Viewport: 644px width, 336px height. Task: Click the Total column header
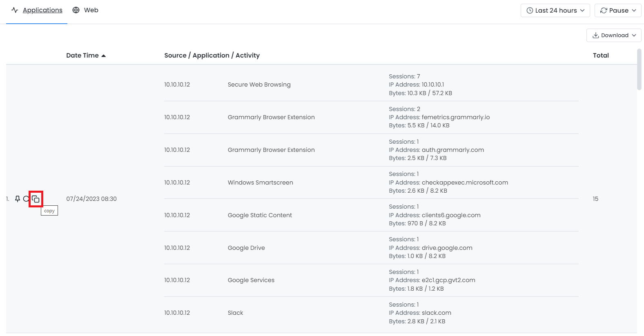[601, 56]
